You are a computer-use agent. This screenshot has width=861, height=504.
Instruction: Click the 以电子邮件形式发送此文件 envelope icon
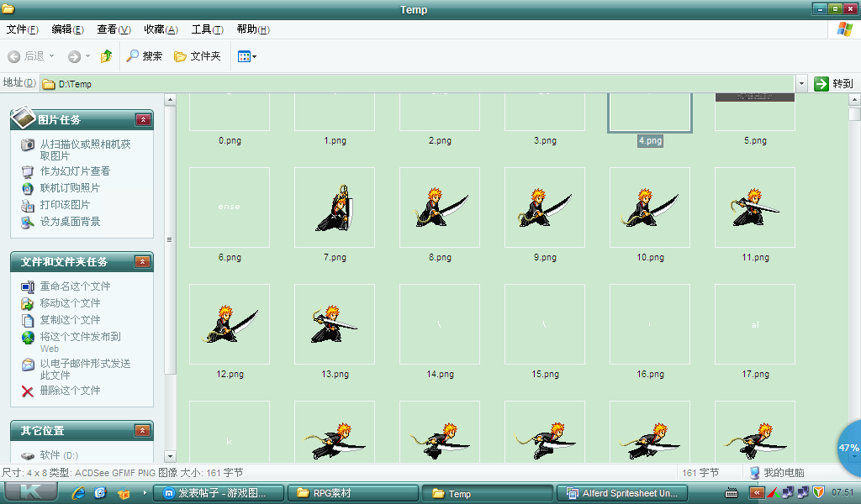pyautogui.click(x=28, y=365)
